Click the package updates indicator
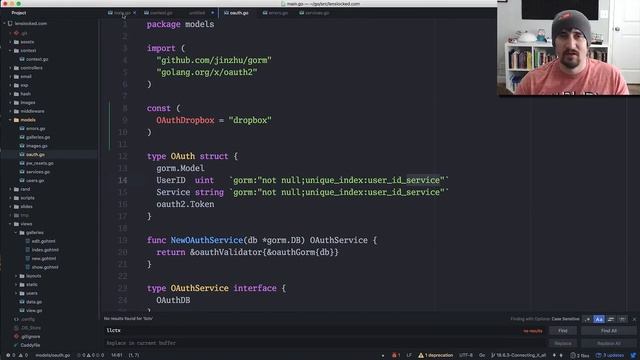 pyautogui.click(x=610, y=356)
